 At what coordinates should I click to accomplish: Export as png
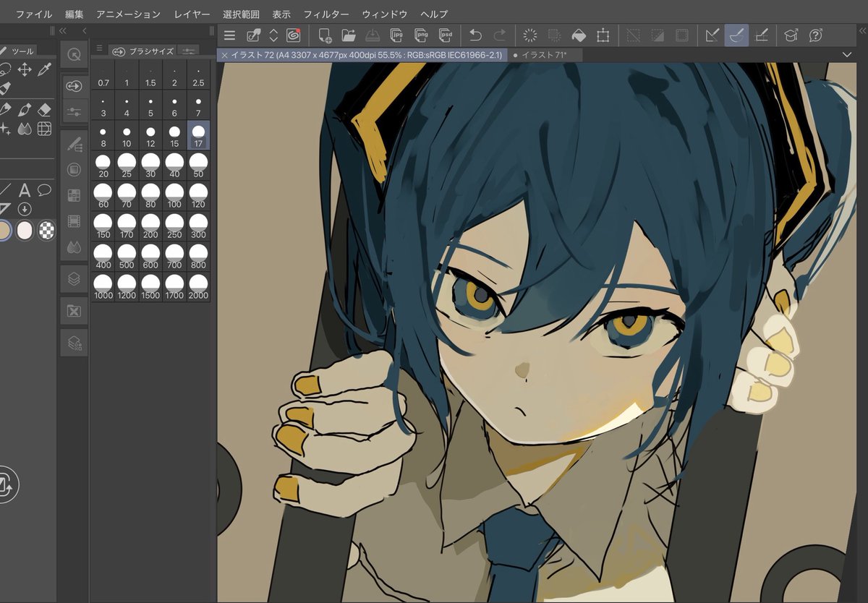point(421,35)
